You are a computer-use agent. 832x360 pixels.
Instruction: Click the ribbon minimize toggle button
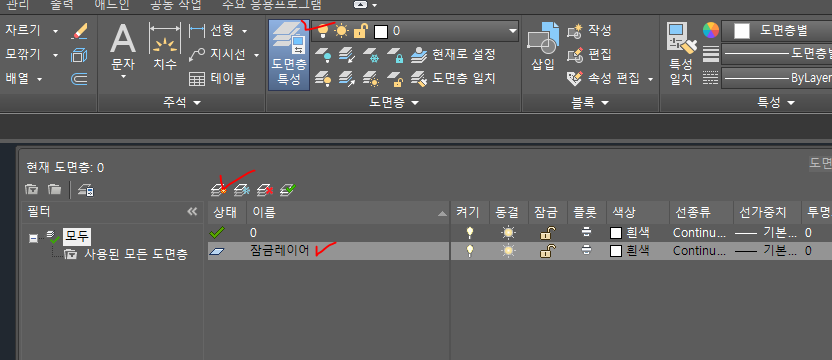[x=361, y=5]
